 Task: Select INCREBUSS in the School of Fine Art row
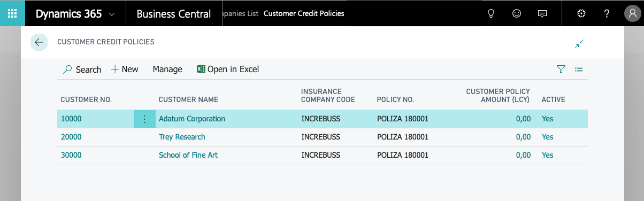pyautogui.click(x=320, y=155)
